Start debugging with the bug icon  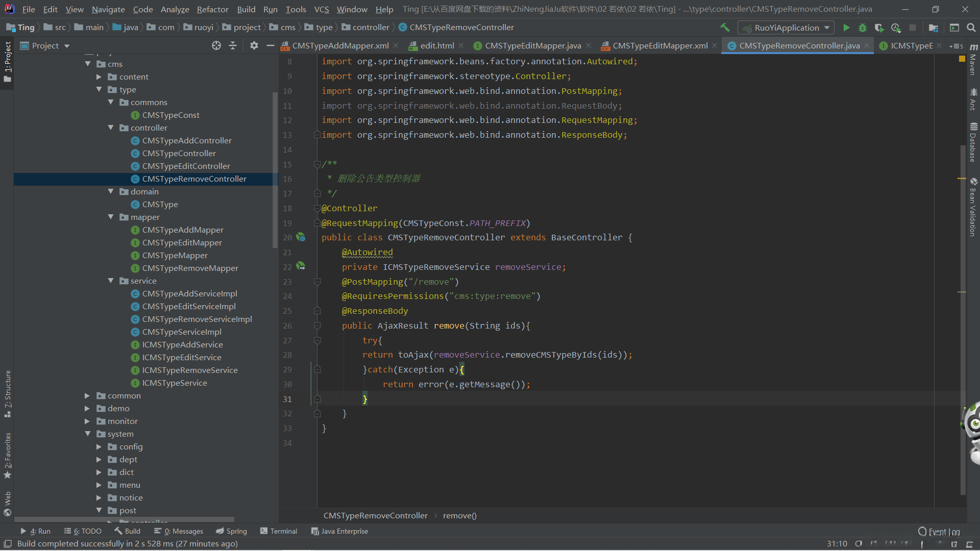(x=863, y=28)
